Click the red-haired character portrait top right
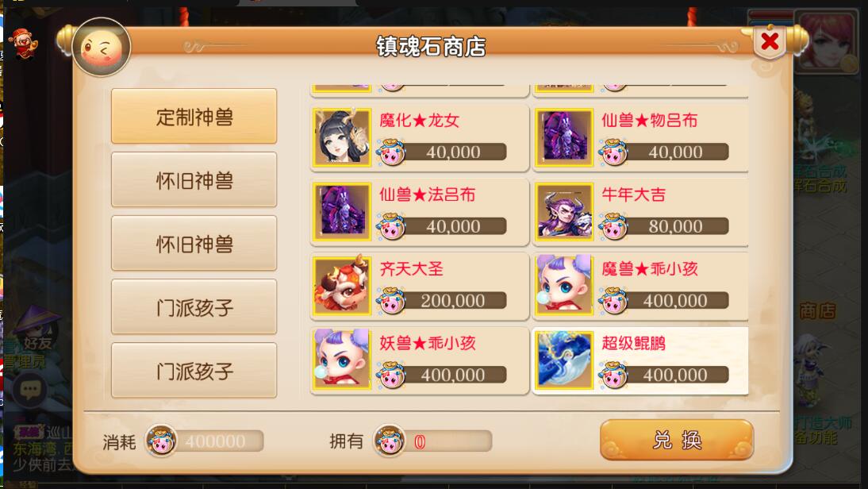 pos(827,40)
